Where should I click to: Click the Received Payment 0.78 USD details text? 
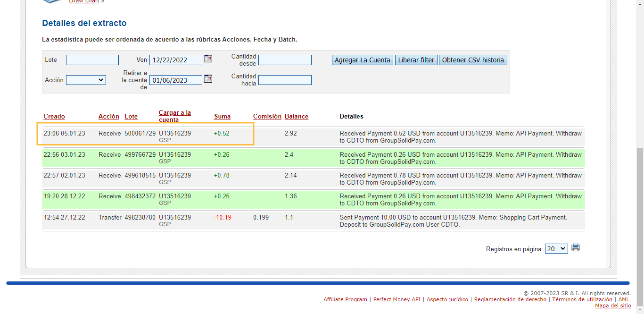(461, 178)
